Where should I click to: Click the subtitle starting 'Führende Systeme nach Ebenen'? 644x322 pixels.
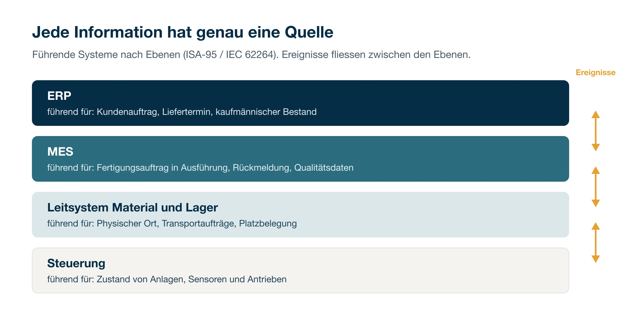251,55
